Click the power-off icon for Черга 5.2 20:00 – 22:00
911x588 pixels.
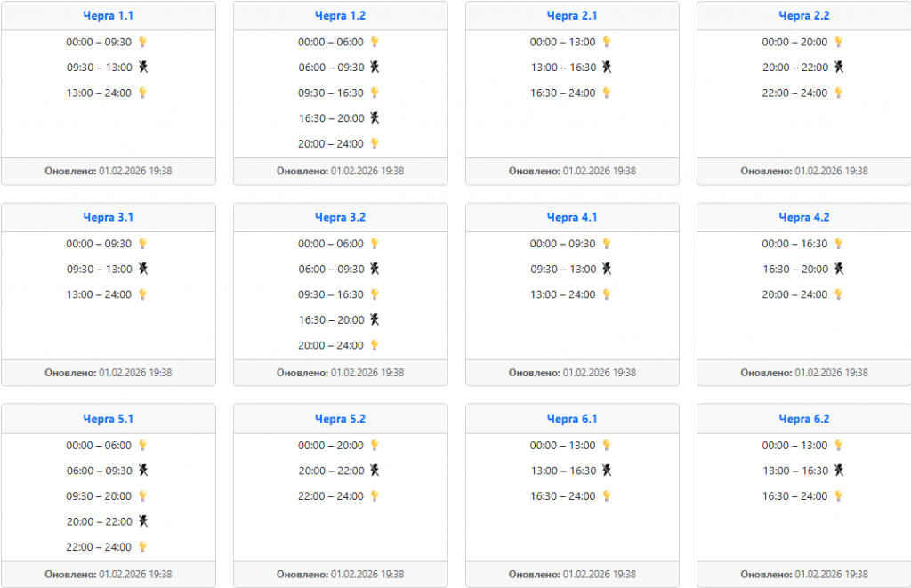tap(375, 471)
